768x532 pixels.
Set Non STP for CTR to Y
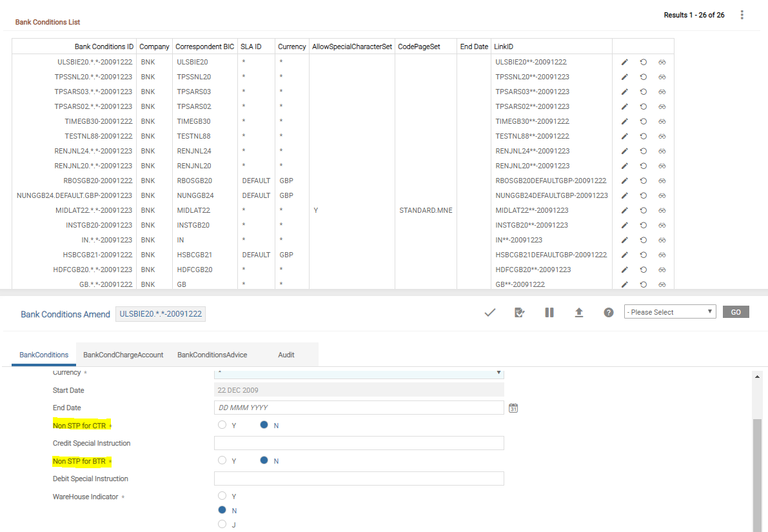click(222, 425)
